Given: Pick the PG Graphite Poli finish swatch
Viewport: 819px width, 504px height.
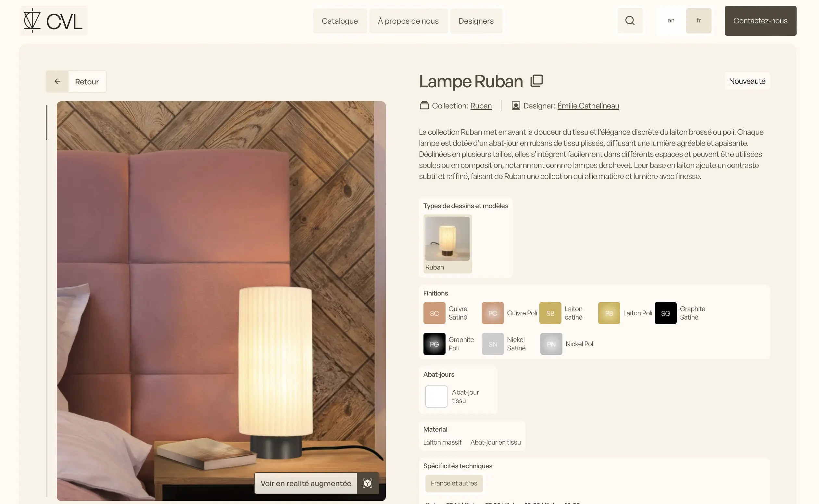Looking at the screenshot, I should coord(434,344).
